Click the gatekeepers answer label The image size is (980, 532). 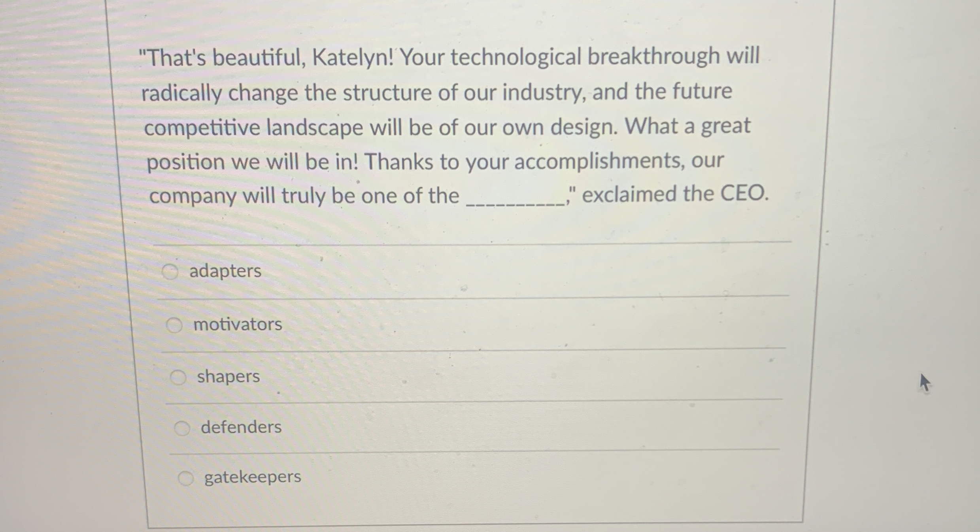252,478
